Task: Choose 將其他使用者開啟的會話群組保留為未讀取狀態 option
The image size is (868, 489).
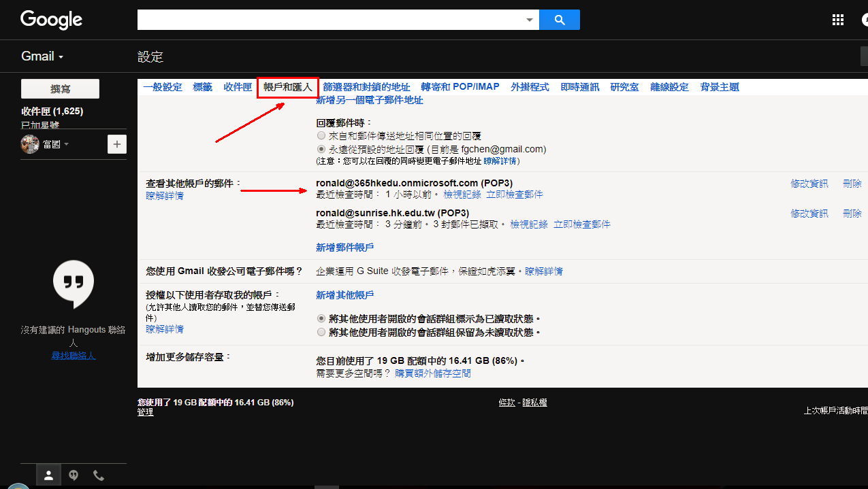Action: click(321, 333)
